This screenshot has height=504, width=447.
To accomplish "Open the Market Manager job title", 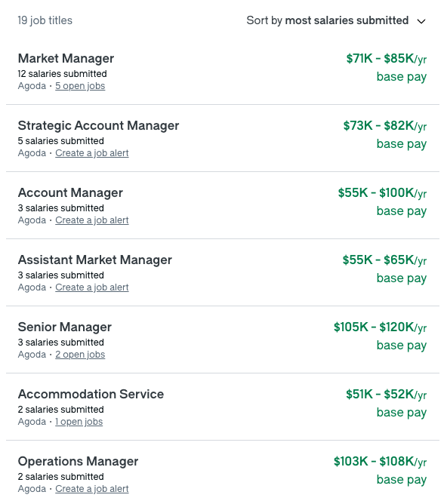I will [x=66, y=59].
